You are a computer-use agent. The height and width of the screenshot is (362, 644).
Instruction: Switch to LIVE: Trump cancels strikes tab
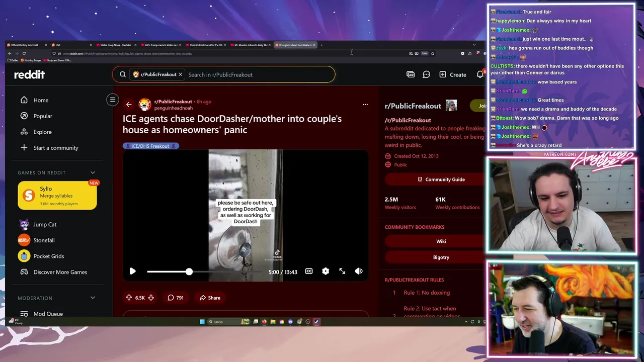point(161,45)
